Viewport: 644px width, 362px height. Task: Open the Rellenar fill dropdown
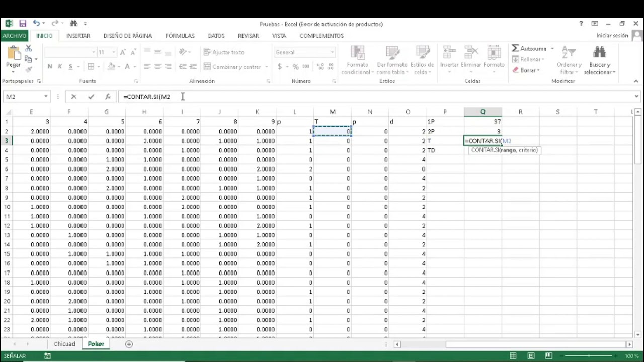tap(528, 59)
